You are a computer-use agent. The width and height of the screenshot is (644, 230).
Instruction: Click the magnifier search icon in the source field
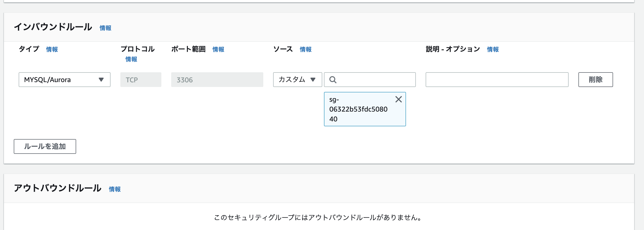click(333, 80)
